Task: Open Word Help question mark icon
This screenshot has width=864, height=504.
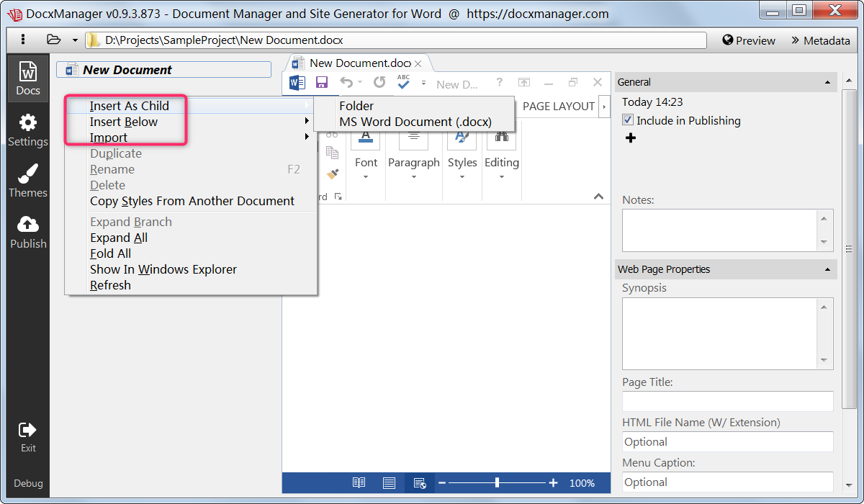Action: (x=500, y=83)
